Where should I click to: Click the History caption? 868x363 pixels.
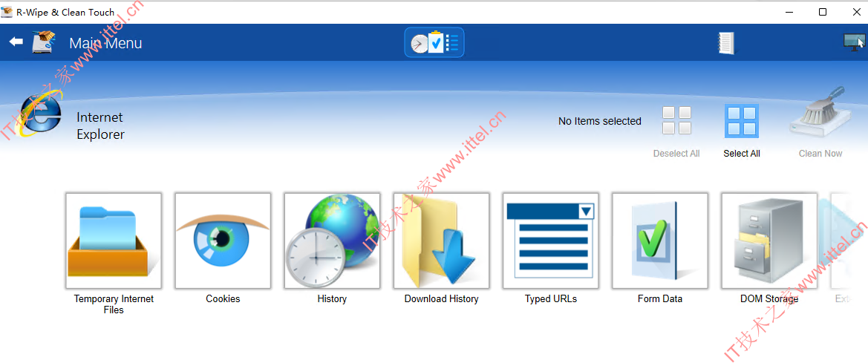(332, 299)
